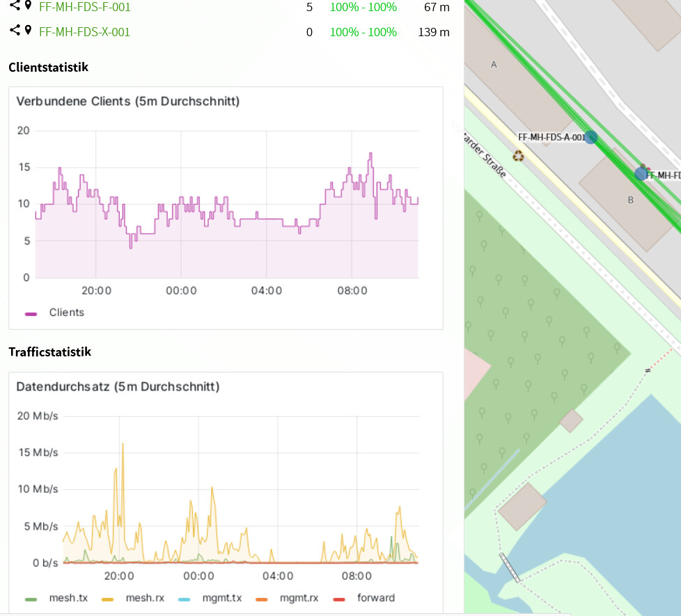Click the red forward legend color swatch
Image resolution: width=681 pixels, height=616 pixels.
pos(340,599)
